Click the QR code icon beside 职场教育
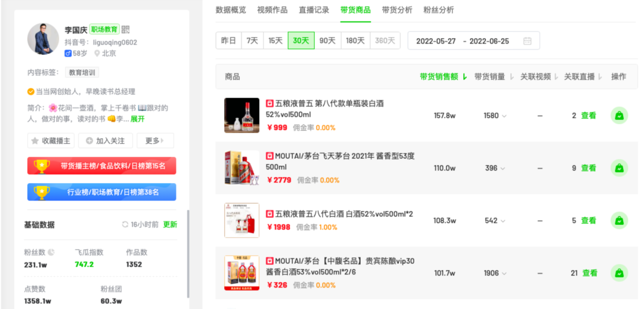644x309 pixels. pyautogui.click(x=125, y=30)
